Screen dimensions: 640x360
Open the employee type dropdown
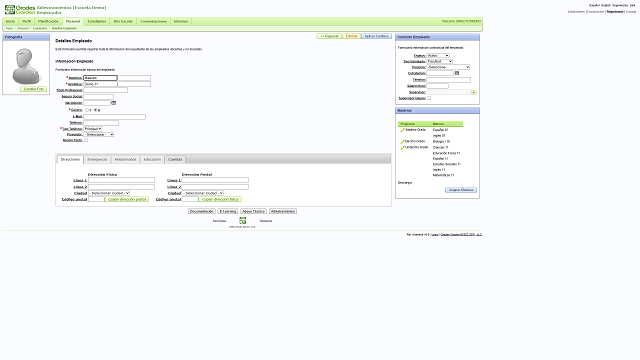[440, 61]
